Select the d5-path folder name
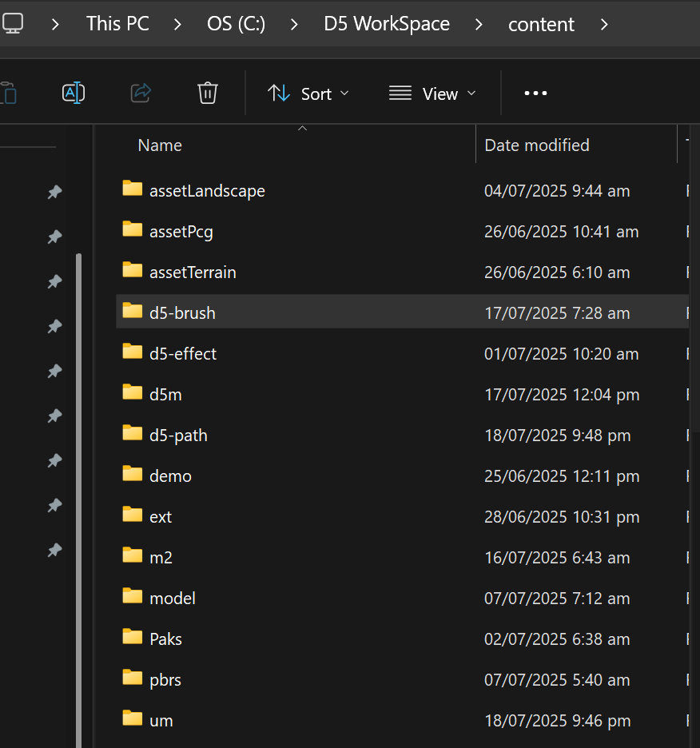700x748 pixels. 178,436
